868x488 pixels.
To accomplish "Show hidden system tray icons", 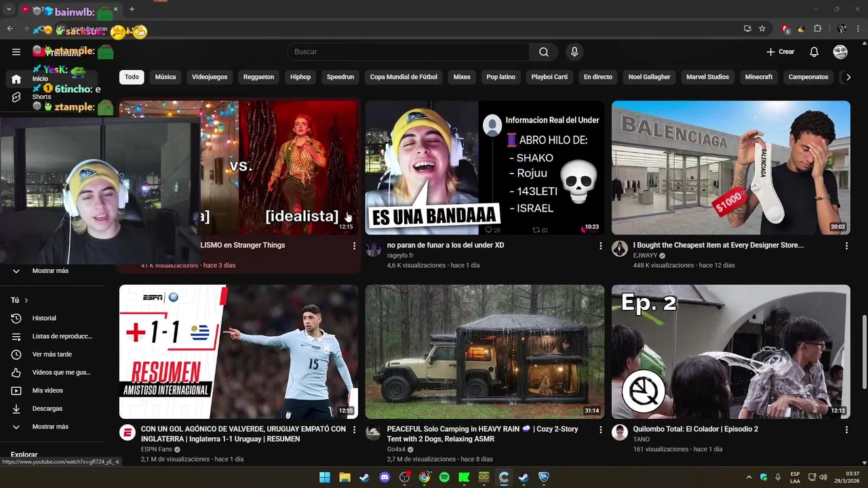I will click(749, 477).
